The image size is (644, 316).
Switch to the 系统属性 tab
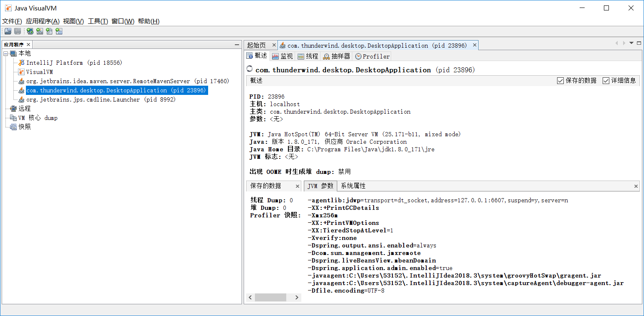pyautogui.click(x=353, y=186)
